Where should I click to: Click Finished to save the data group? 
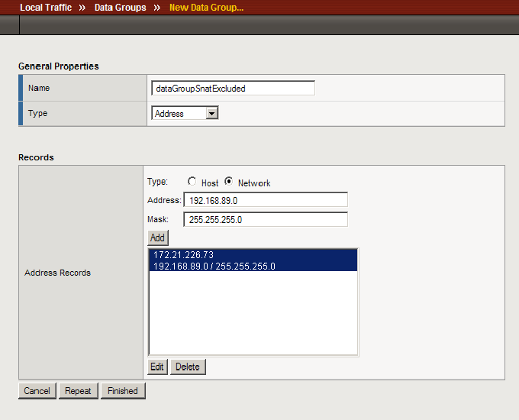pyautogui.click(x=123, y=391)
